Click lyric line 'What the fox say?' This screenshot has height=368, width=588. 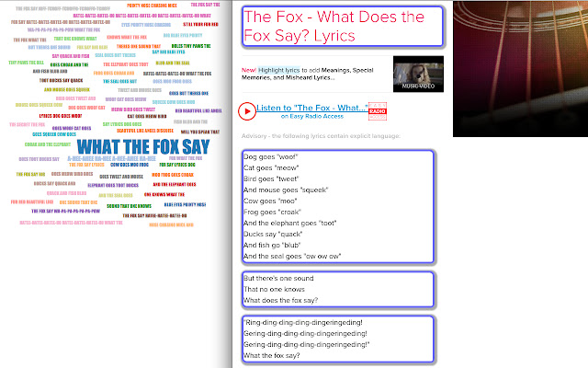click(x=272, y=356)
